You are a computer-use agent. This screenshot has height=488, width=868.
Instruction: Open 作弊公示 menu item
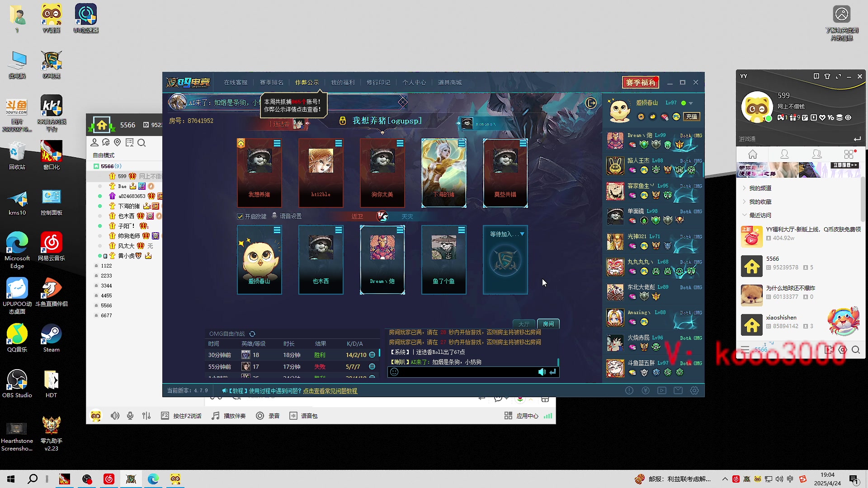307,83
